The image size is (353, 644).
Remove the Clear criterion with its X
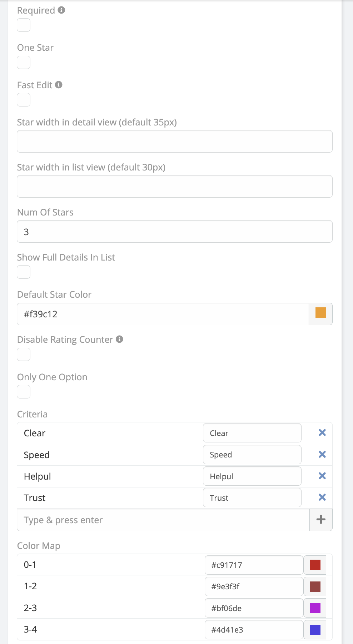(x=322, y=433)
